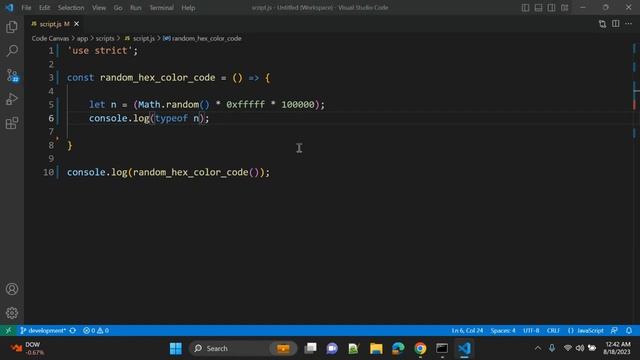The height and width of the screenshot is (360, 640).
Task: Open the Windows Start button
Action: click(x=176, y=348)
